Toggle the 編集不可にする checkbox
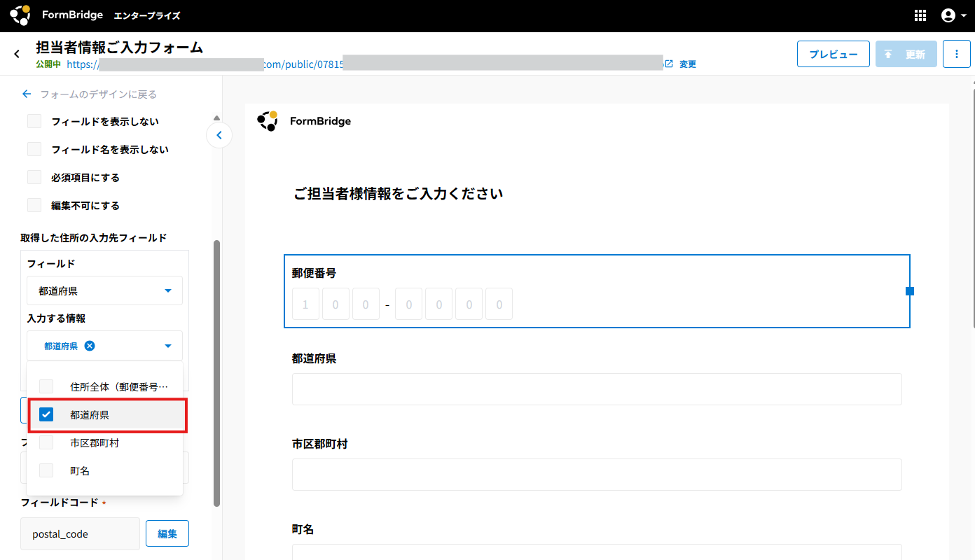The width and height of the screenshot is (975, 560). coord(34,205)
